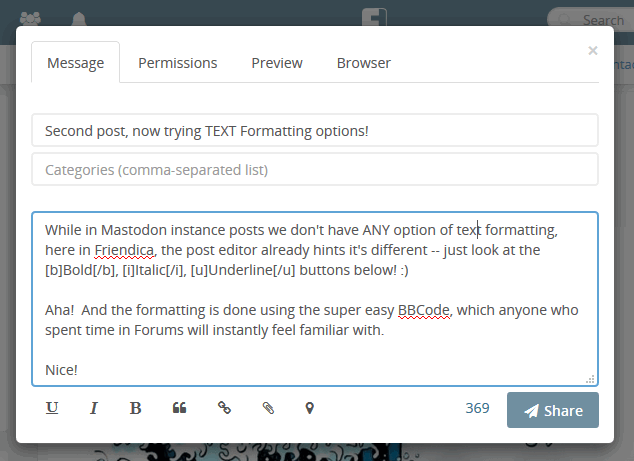Switch to the Preview tab
This screenshot has width=634, height=461.
(277, 63)
